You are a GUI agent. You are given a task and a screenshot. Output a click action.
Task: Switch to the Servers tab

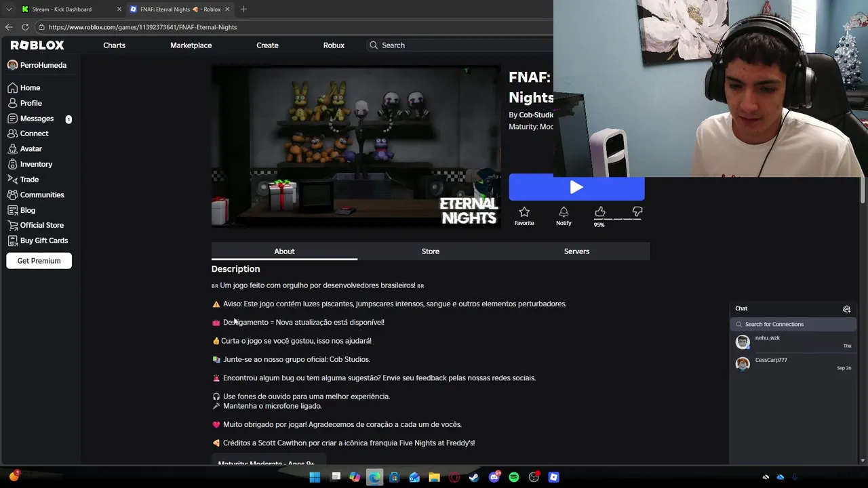576,251
